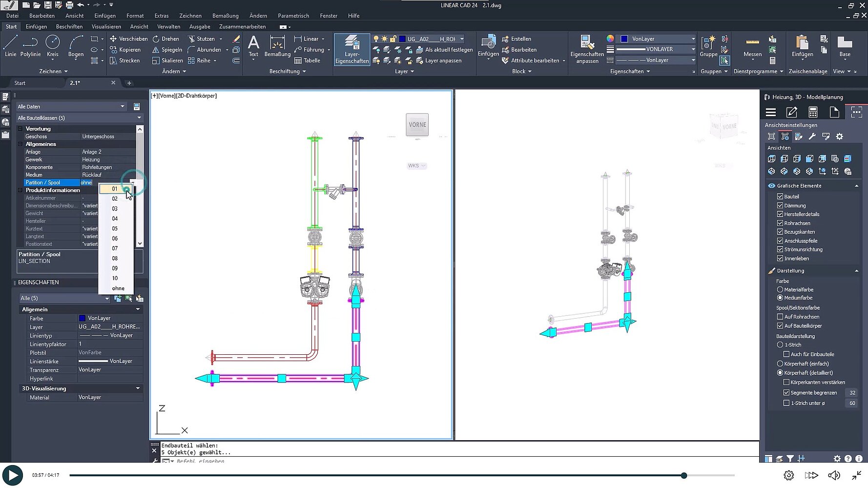Open the Zeichnen menu

click(190, 16)
